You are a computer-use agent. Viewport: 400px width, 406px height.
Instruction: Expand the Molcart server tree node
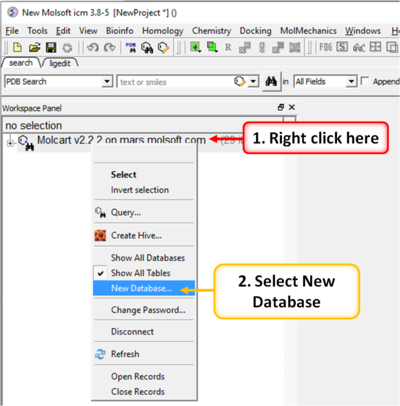pos(10,143)
